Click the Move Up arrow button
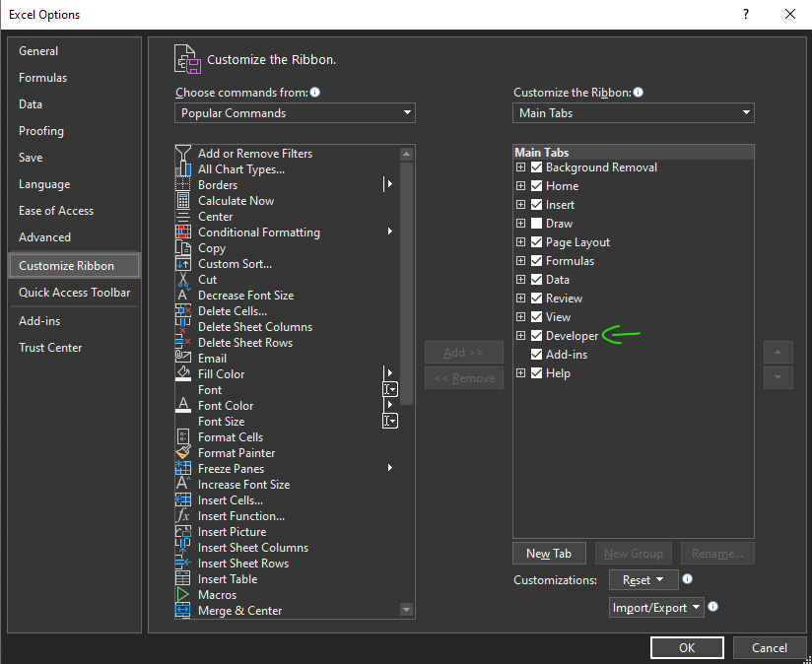The height and width of the screenshot is (664, 812). (x=778, y=353)
